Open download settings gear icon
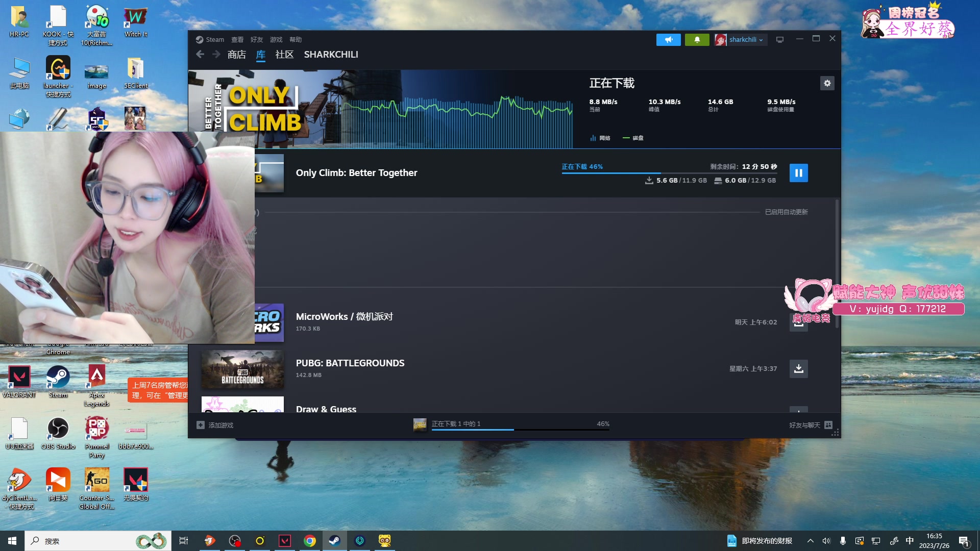This screenshot has width=980, height=551. 827,83
